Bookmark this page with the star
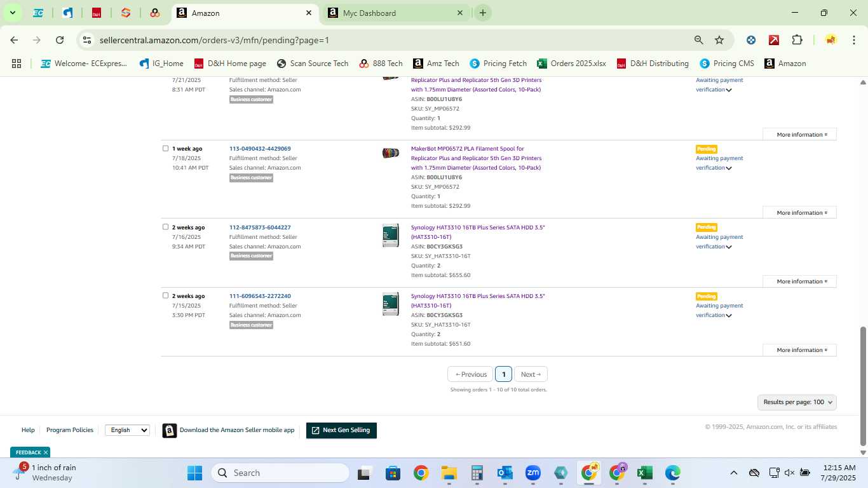 719,40
